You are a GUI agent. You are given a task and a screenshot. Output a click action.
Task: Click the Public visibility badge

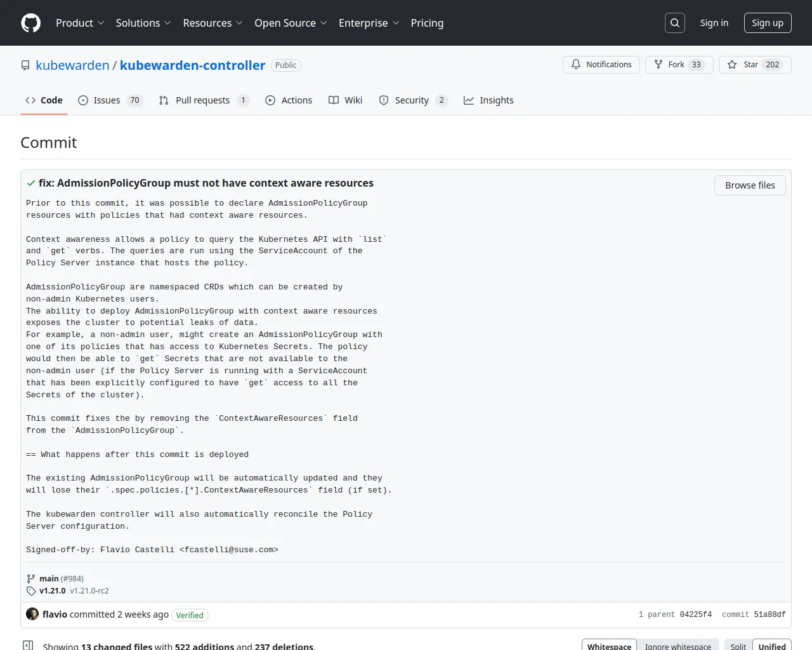(x=285, y=65)
